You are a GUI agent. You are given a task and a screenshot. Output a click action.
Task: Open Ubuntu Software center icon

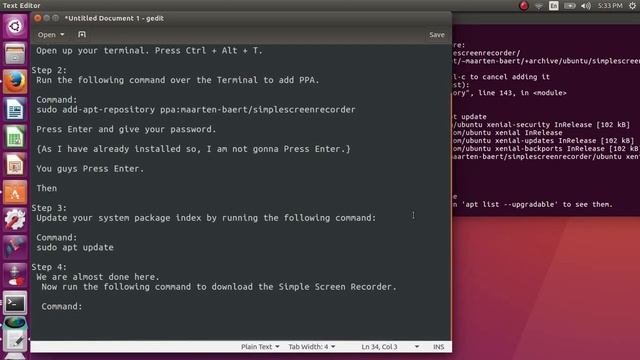point(15,192)
